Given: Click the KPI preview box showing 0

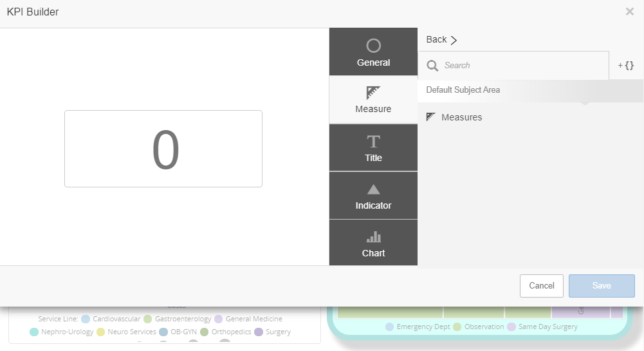Looking at the screenshot, I should pos(163,149).
